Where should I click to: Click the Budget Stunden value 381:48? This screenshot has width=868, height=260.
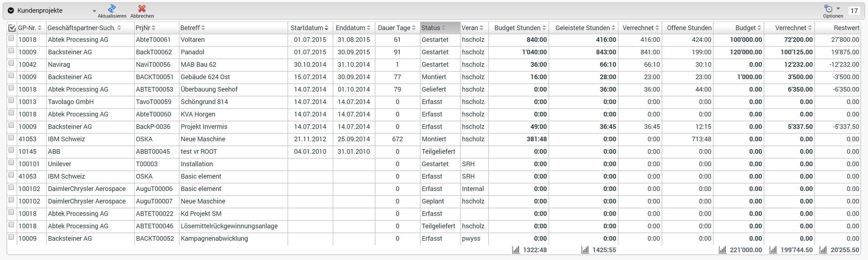click(536, 139)
